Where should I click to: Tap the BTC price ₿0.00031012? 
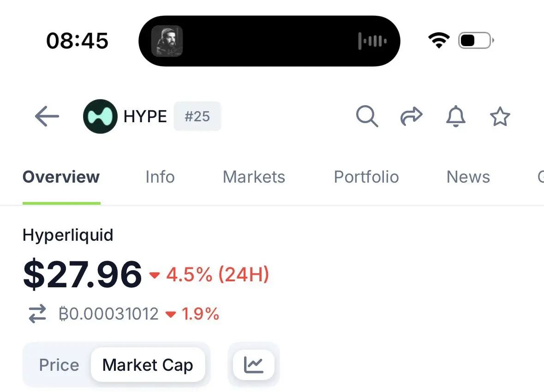point(109,314)
